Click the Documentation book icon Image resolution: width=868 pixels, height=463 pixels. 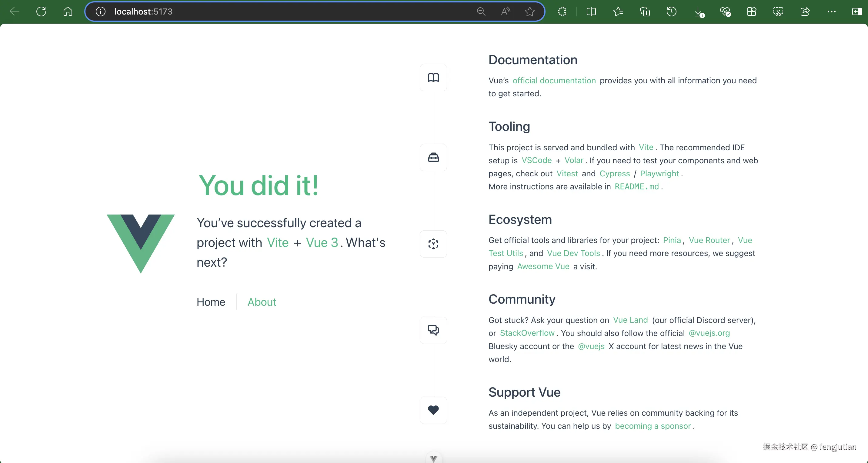tap(433, 78)
